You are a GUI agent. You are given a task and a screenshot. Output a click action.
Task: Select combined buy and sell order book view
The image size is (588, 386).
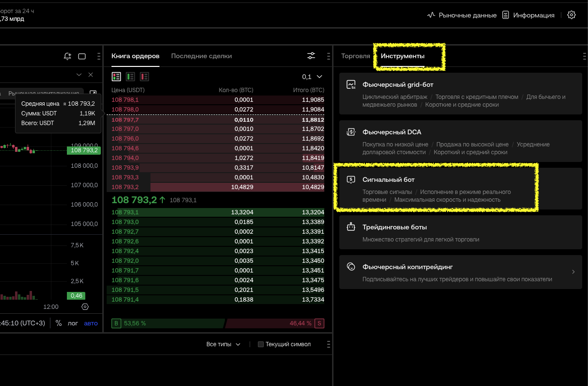click(116, 77)
